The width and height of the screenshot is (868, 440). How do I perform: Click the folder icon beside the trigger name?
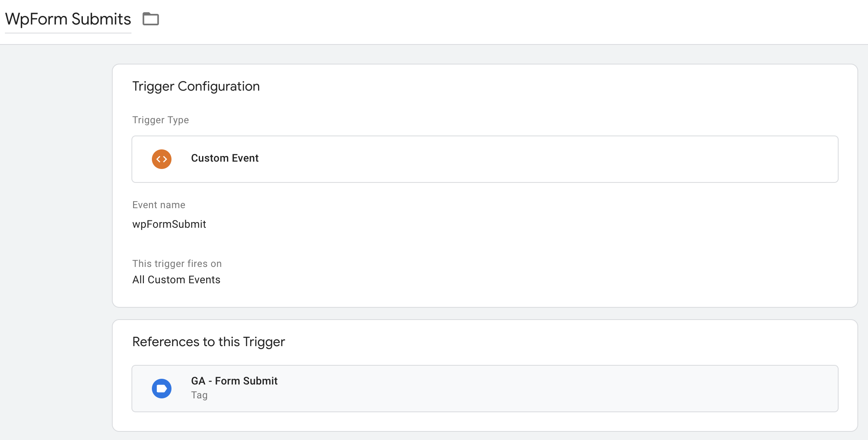151,19
